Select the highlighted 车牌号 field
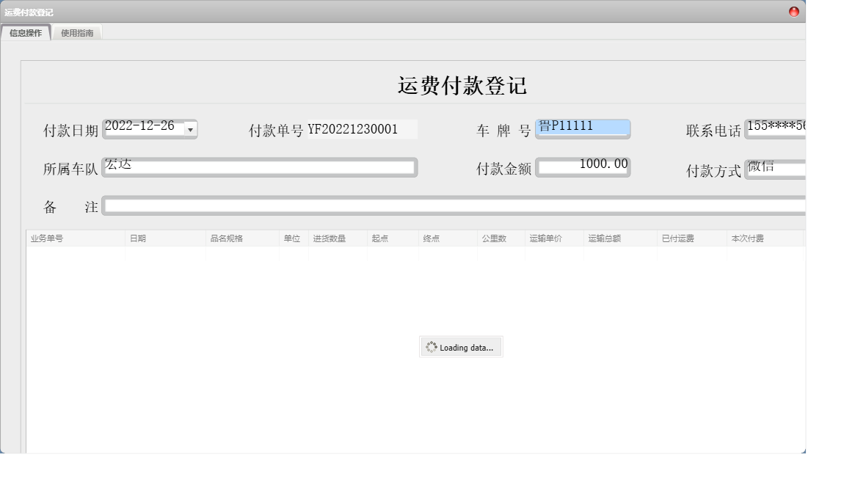 583,128
